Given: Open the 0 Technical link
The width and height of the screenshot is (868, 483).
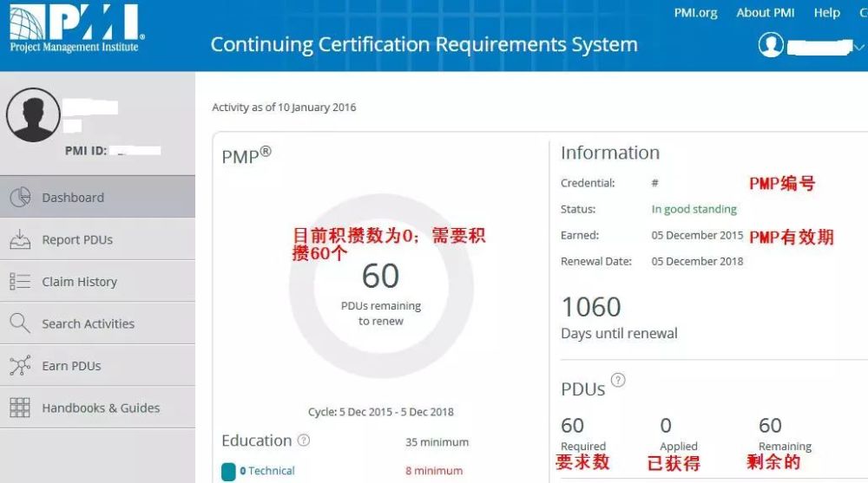Looking at the screenshot, I should pos(266,471).
